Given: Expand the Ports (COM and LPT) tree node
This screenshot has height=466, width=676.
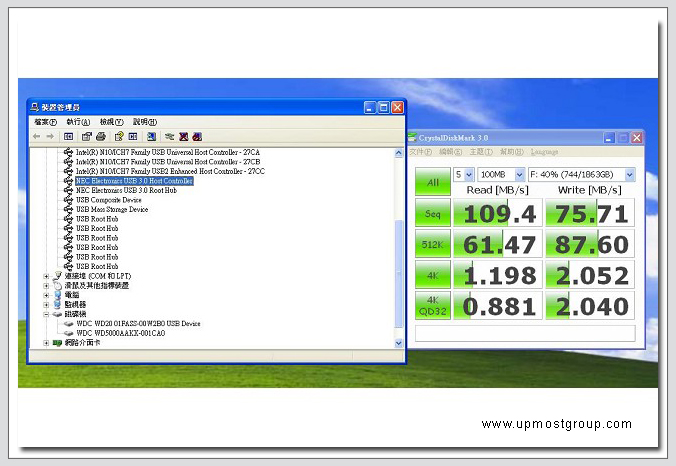Looking at the screenshot, I should (46, 276).
